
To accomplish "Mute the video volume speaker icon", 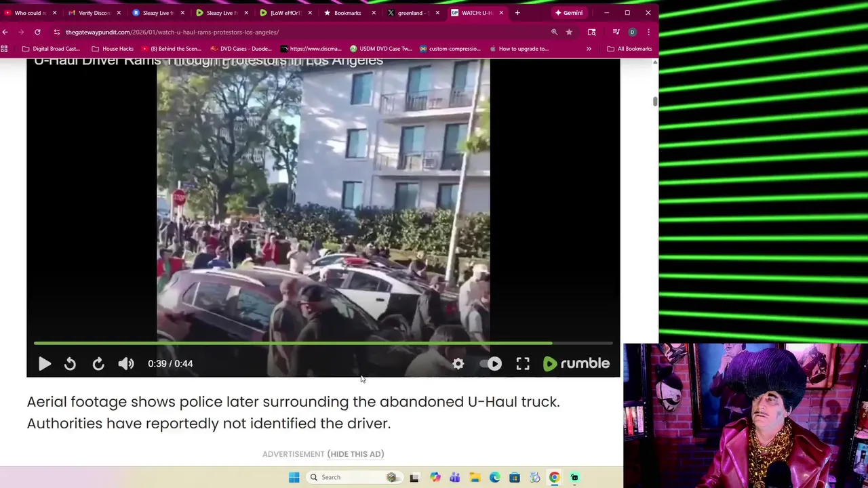I will (x=126, y=364).
